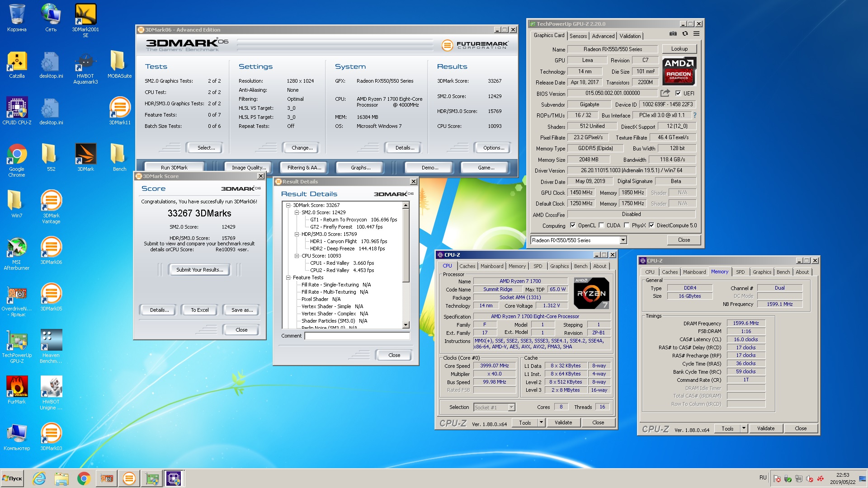Click the CPU-Z taskbar button
The width and height of the screenshot is (868, 488).
pyautogui.click(x=174, y=478)
